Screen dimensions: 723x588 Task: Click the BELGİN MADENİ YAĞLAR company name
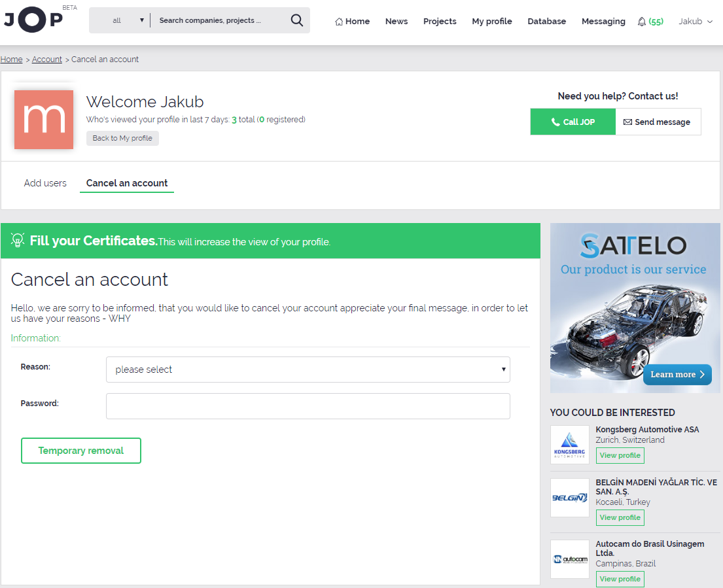point(656,487)
